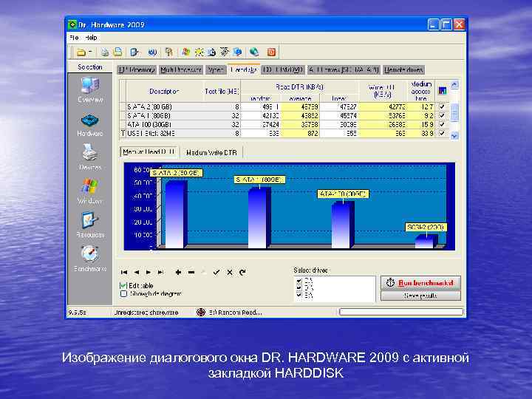Switch to the Multi Processor tab
This screenshot has width=532, height=399.
[181, 70]
